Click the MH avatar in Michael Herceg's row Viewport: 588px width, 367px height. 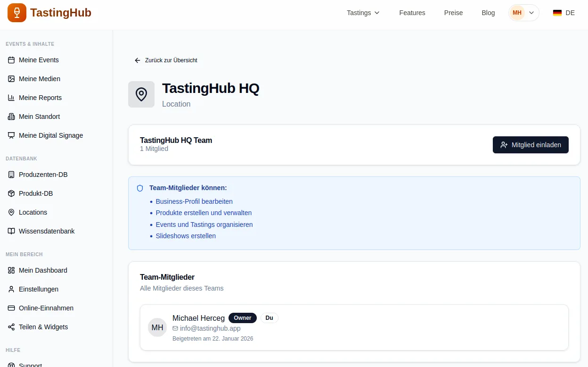[x=157, y=327]
